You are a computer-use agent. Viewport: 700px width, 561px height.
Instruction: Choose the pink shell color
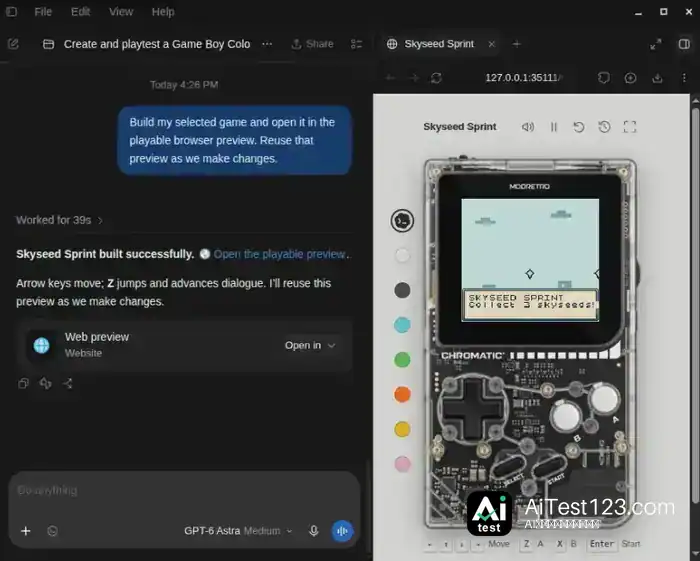402,464
